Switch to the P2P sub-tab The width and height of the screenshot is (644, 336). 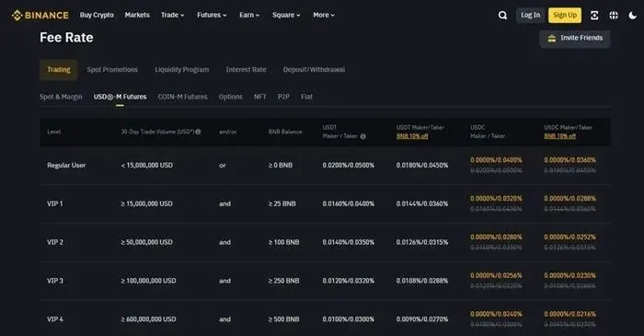[283, 97]
